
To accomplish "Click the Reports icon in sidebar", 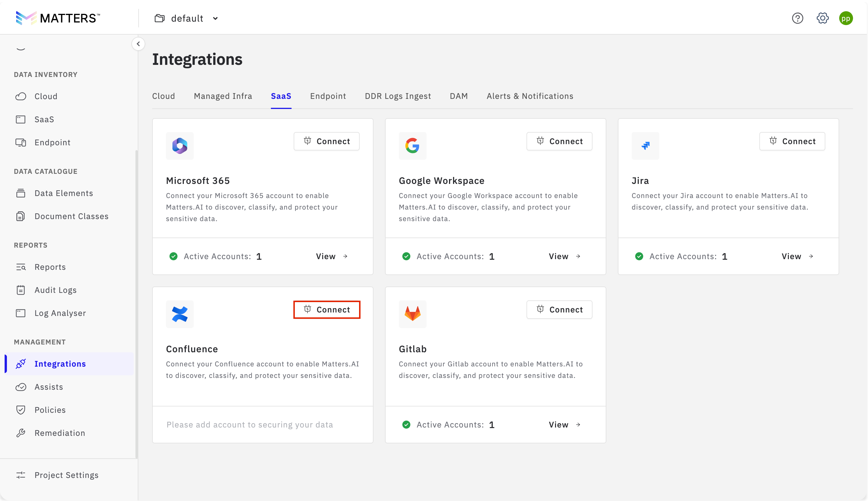I will (x=21, y=267).
